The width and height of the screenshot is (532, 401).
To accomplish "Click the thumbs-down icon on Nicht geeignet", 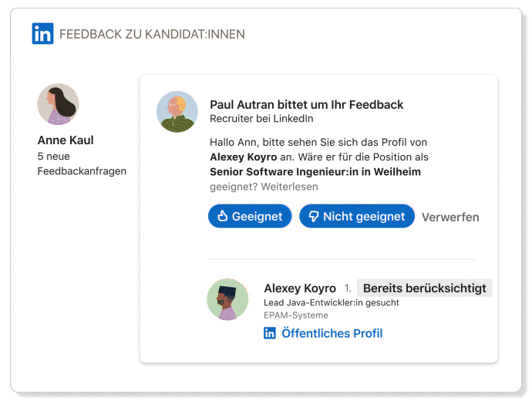I will click(x=314, y=217).
